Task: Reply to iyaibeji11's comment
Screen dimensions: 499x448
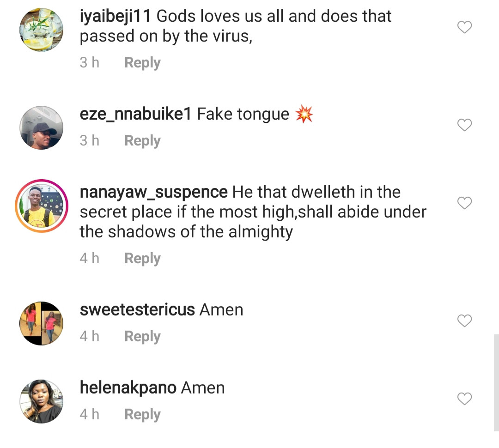Action: [142, 63]
